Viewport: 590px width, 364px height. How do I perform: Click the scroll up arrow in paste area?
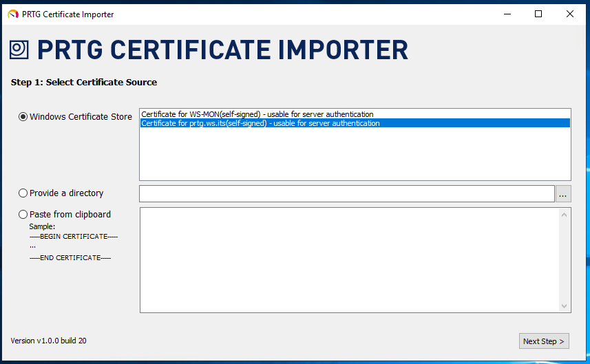(x=564, y=215)
